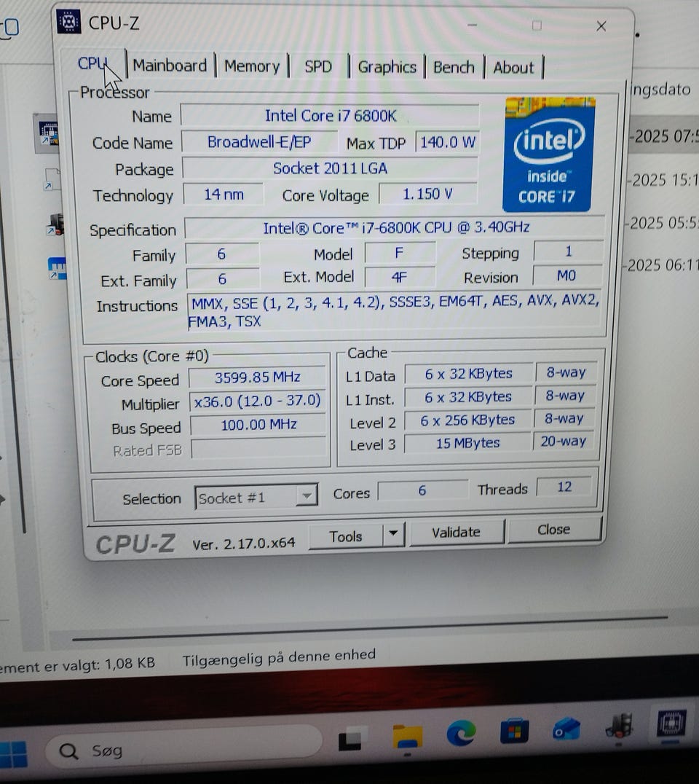Click the L1 Data value 6 x 32 KBytes
The width and height of the screenshot is (699, 784).
(469, 374)
